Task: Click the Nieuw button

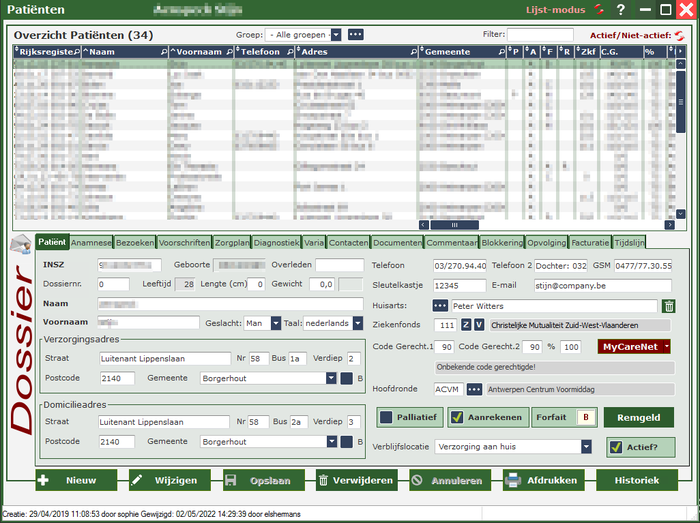Action: pos(76,480)
